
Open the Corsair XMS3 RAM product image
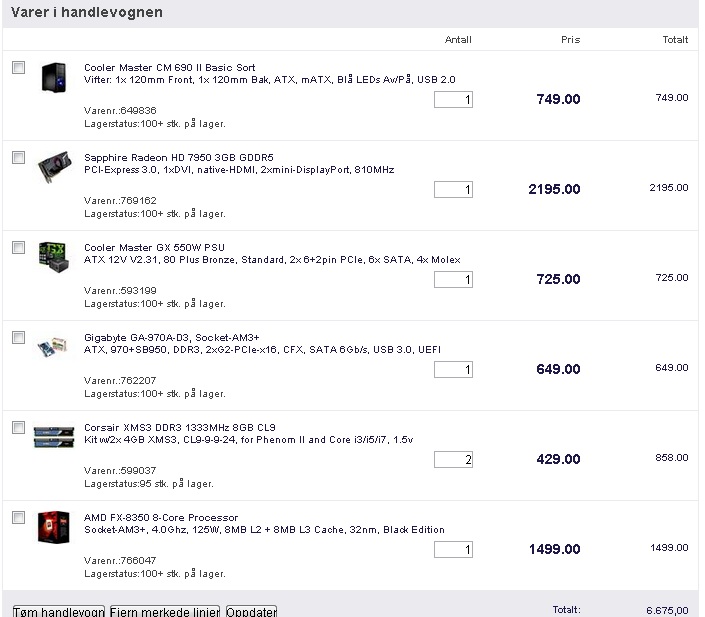click(x=54, y=437)
